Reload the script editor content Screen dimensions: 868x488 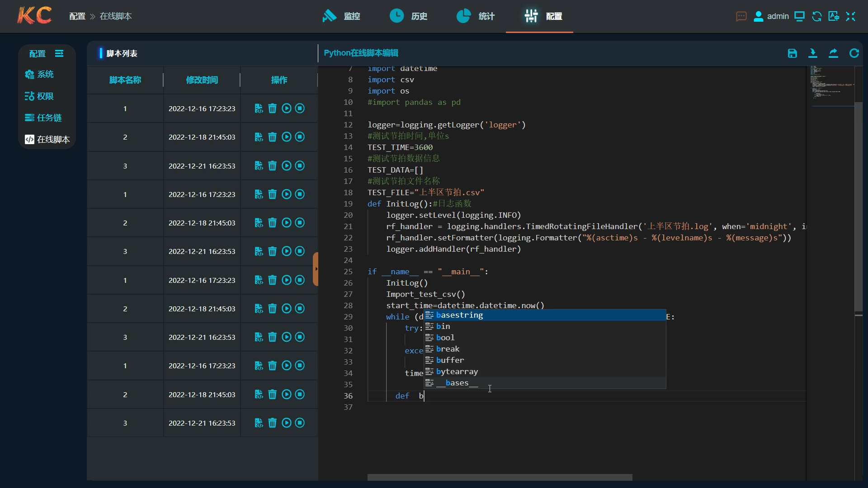pos(854,53)
